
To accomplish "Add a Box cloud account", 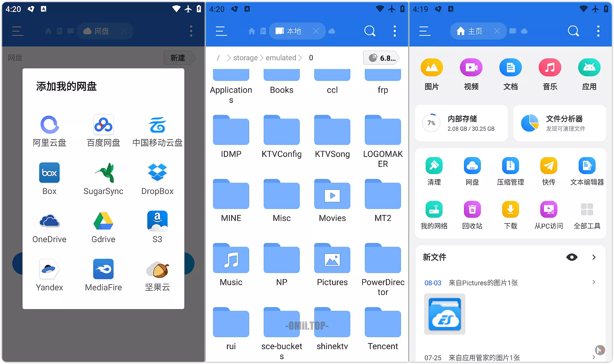I will coord(49,179).
